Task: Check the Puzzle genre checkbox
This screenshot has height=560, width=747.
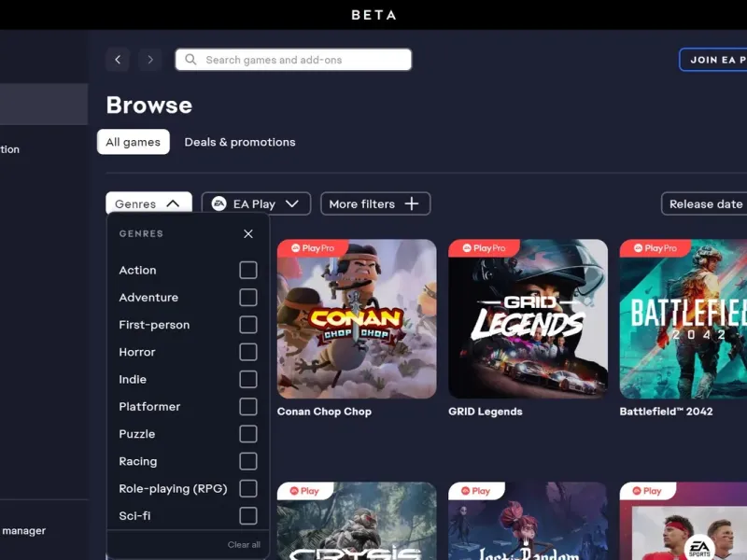Action: coord(248,434)
